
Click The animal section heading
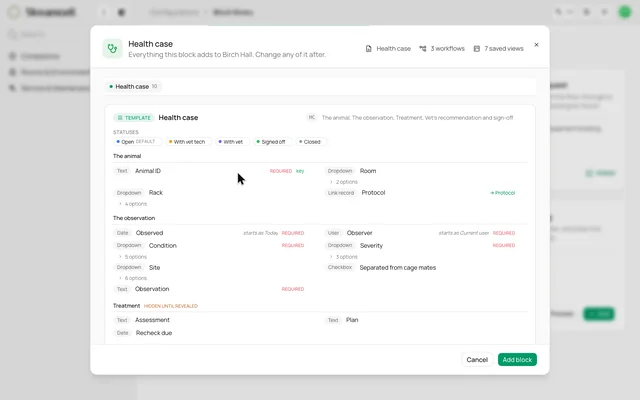127,156
